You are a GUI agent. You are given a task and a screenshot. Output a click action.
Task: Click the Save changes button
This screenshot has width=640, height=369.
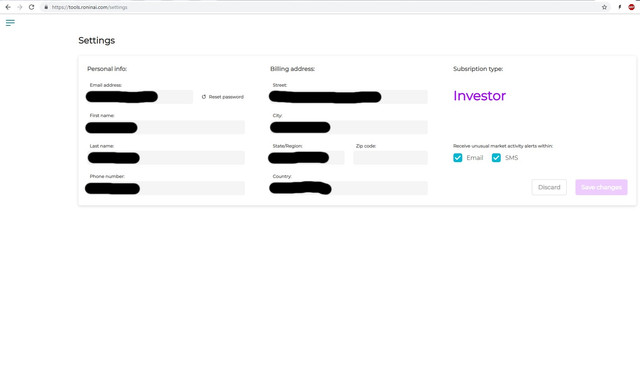pyautogui.click(x=601, y=187)
